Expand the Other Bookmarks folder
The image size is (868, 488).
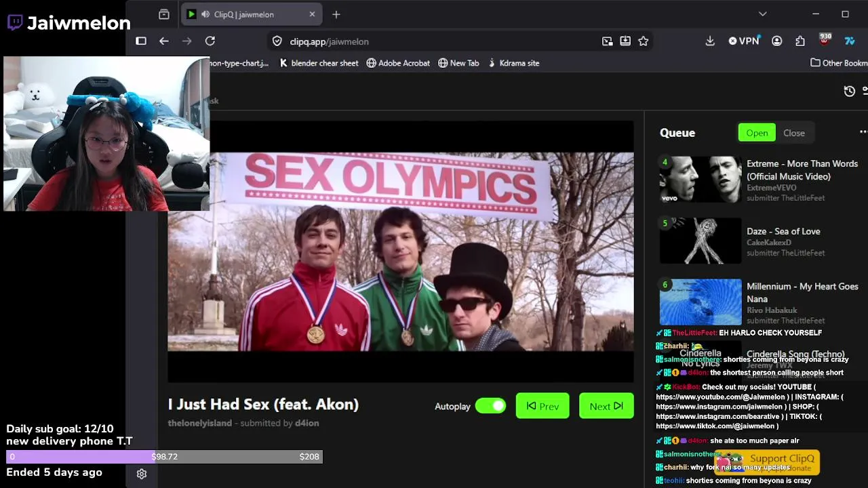point(839,63)
